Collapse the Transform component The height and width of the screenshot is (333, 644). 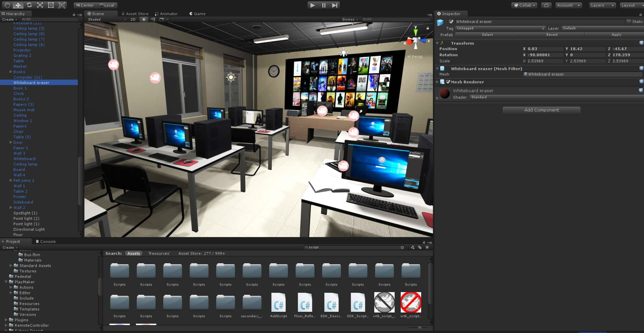437,43
